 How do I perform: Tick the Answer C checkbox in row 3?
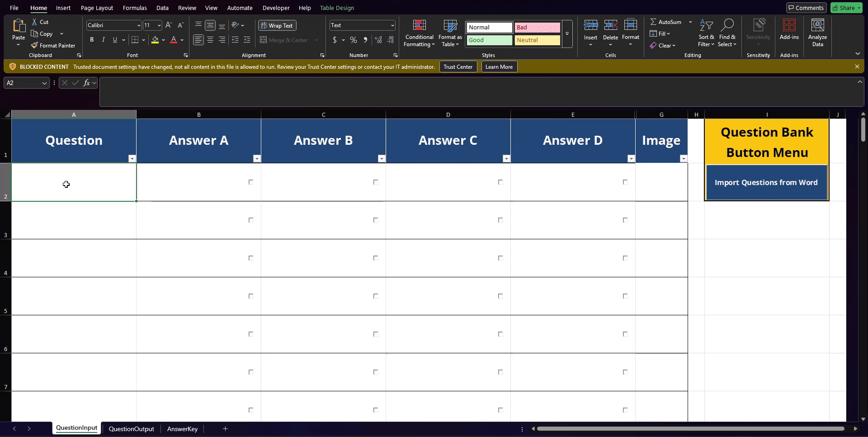click(x=500, y=220)
